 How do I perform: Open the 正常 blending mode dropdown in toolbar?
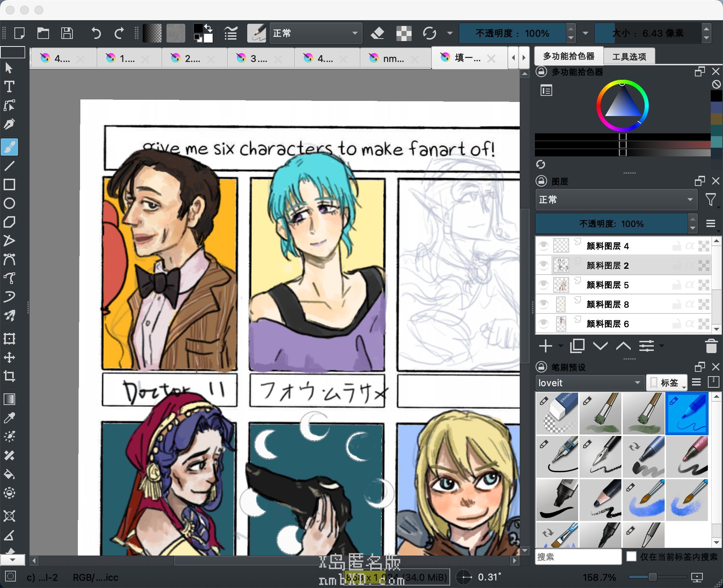tap(315, 33)
